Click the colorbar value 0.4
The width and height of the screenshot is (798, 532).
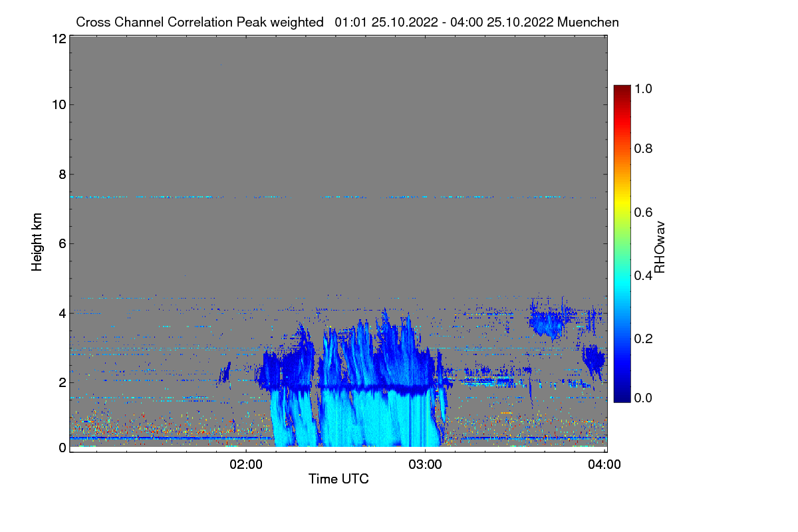click(x=642, y=275)
